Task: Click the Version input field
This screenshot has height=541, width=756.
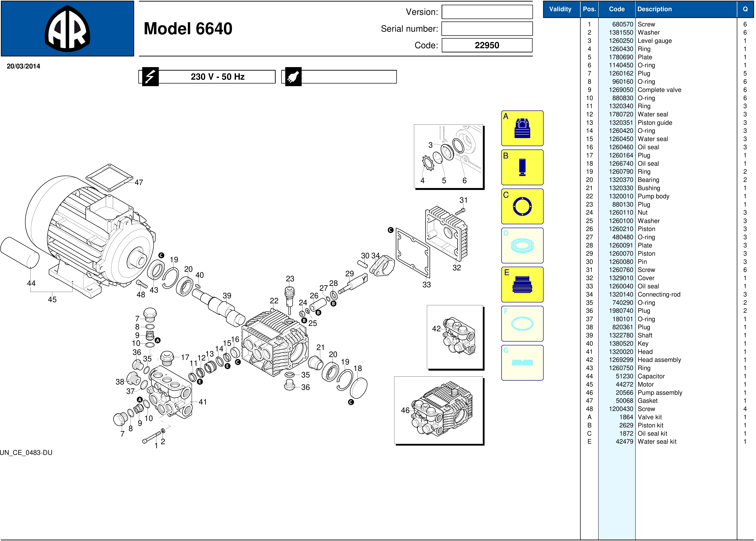Action: [487, 12]
